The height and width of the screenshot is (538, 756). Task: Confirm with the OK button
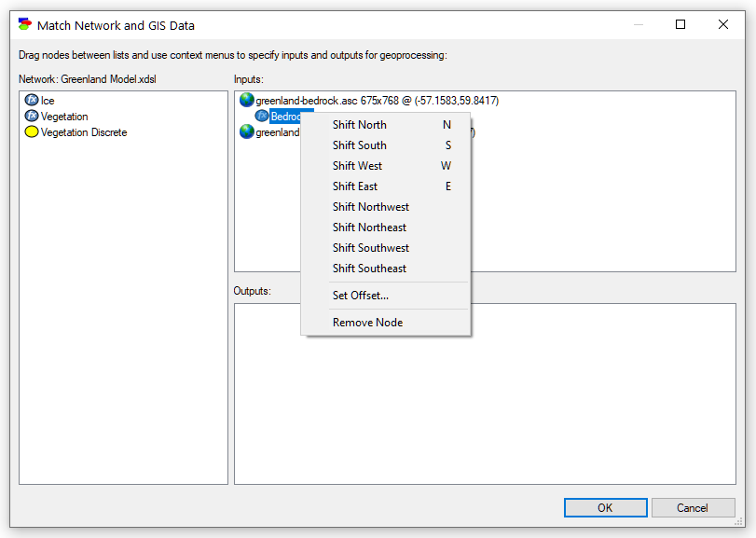pyautogui.click(x=606, y=507)
